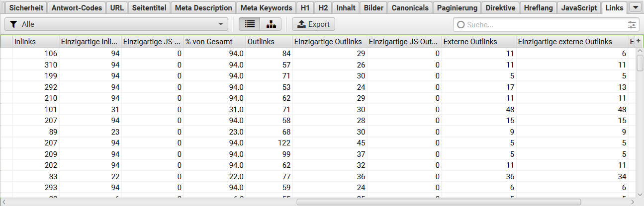
Task: Open the Antwort-Codes tab
Action: point(77,7)
